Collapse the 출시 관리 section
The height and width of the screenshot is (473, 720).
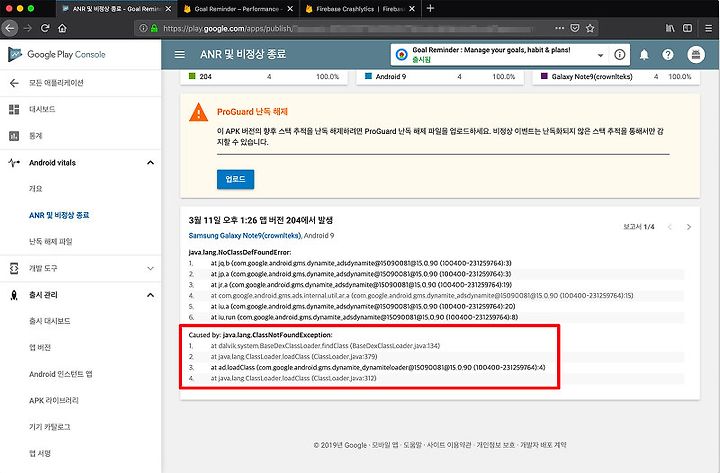point(150,295)
